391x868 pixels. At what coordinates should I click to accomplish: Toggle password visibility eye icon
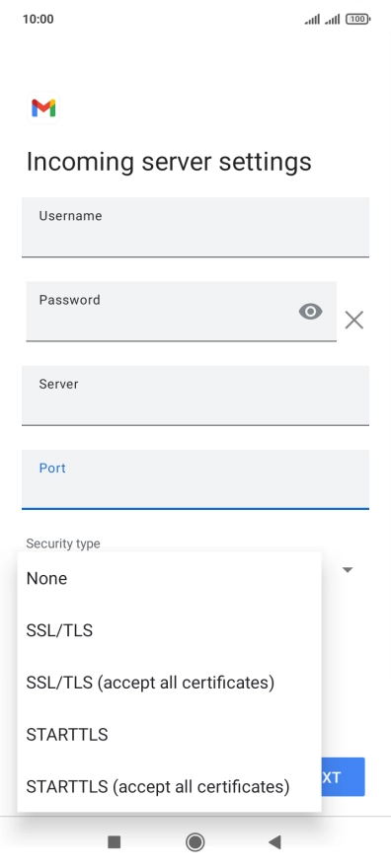tap(310, 312)
